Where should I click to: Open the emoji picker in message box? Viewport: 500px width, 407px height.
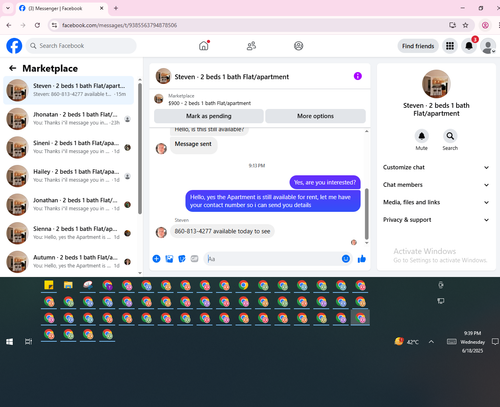pyautogui.click(x=346, y=259)
